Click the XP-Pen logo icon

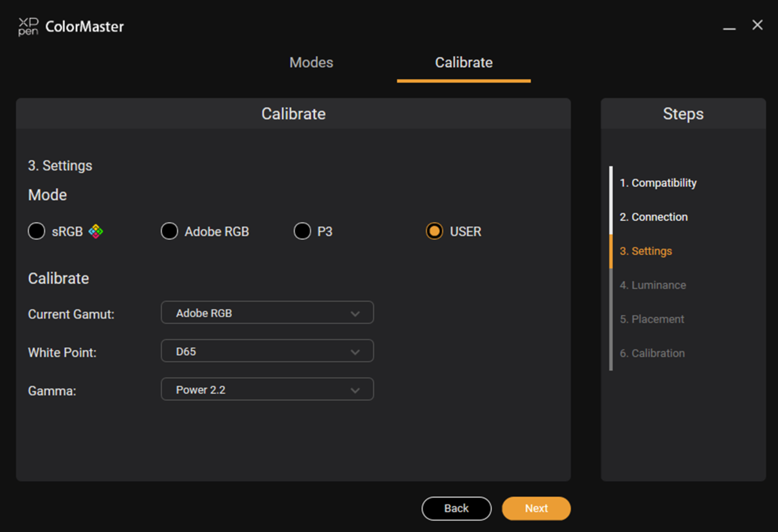[28, 27]
